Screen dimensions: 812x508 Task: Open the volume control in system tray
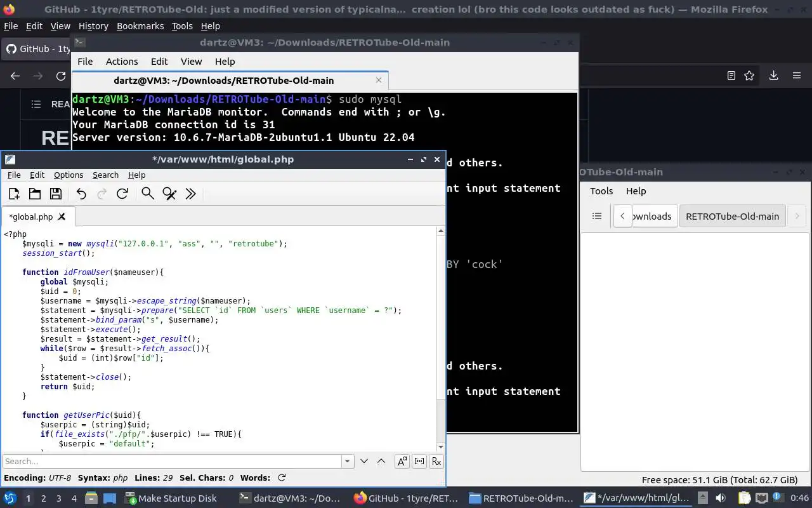(x=721, y=498)
